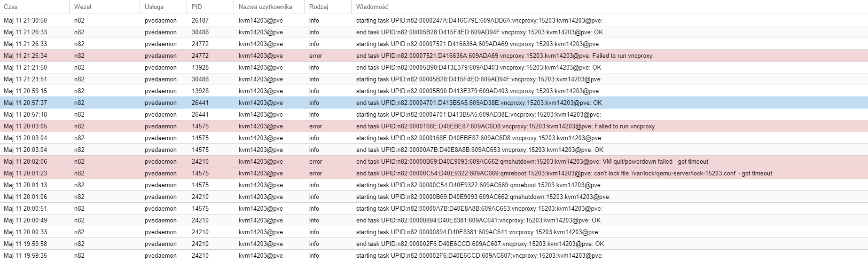
Task: Sort by Wiadomość column header
Action: pos(372,7)
